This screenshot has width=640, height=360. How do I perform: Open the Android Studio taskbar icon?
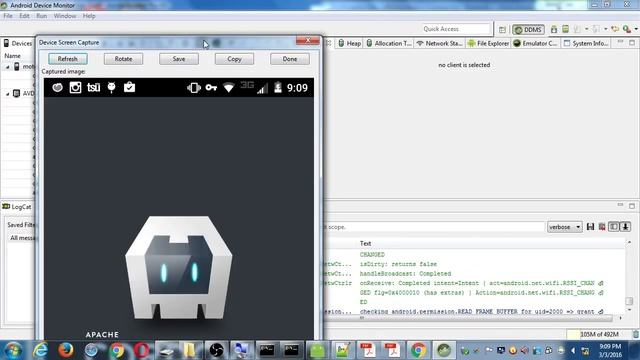pyautogui.click(x=318, y=350)
